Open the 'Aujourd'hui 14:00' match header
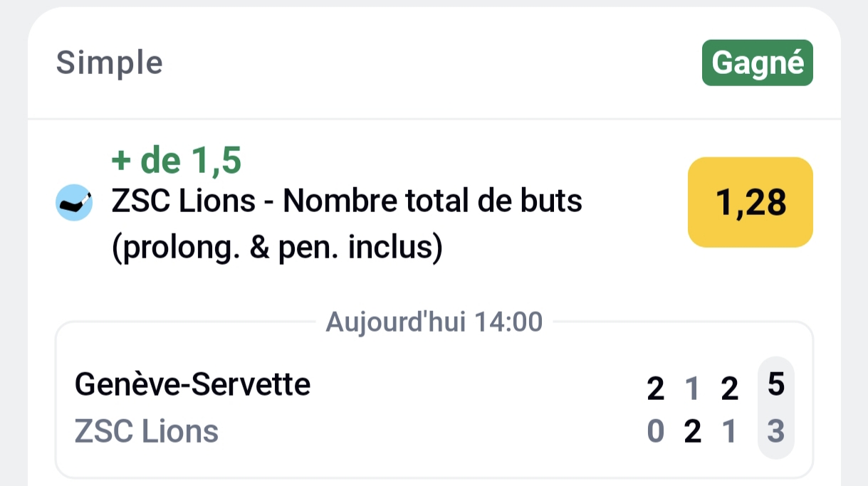 (x=434, y=321)
